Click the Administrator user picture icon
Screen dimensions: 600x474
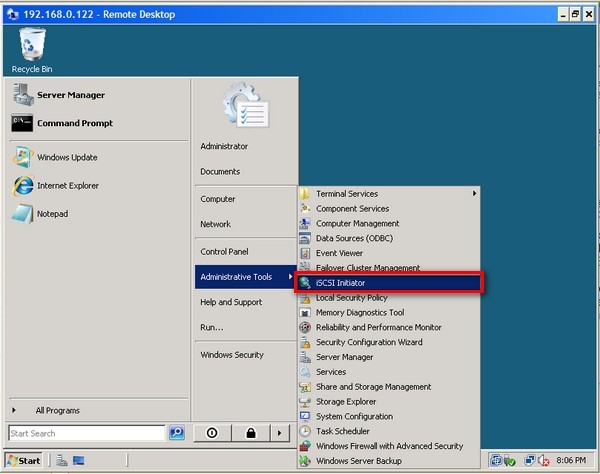click(246, 104)
